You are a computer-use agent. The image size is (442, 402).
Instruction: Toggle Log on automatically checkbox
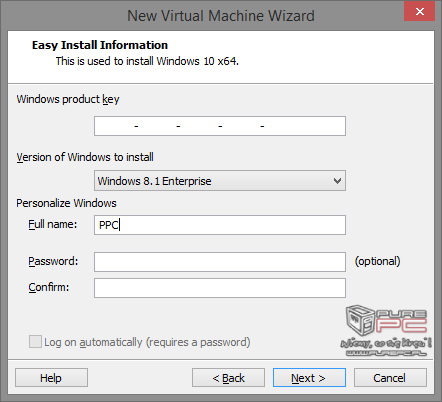click(x=35, y=342)
